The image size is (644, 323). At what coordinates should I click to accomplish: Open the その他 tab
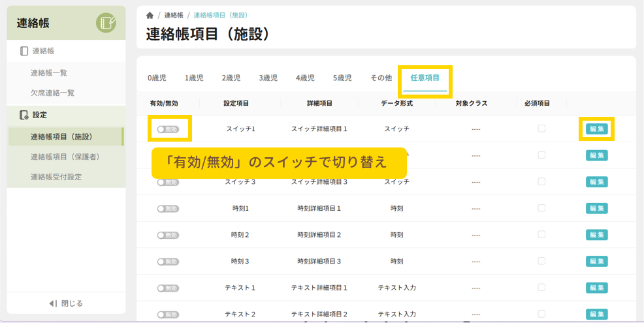381,78
